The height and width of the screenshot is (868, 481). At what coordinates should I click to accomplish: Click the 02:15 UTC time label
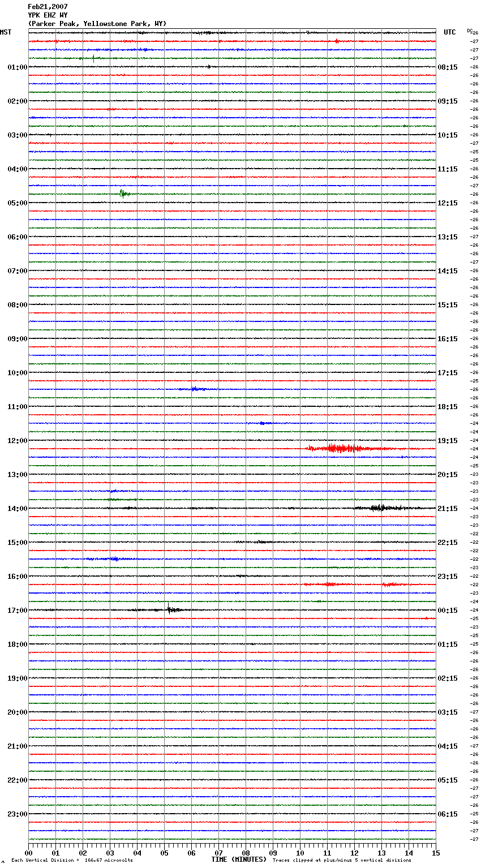click(x=448, y=678)
